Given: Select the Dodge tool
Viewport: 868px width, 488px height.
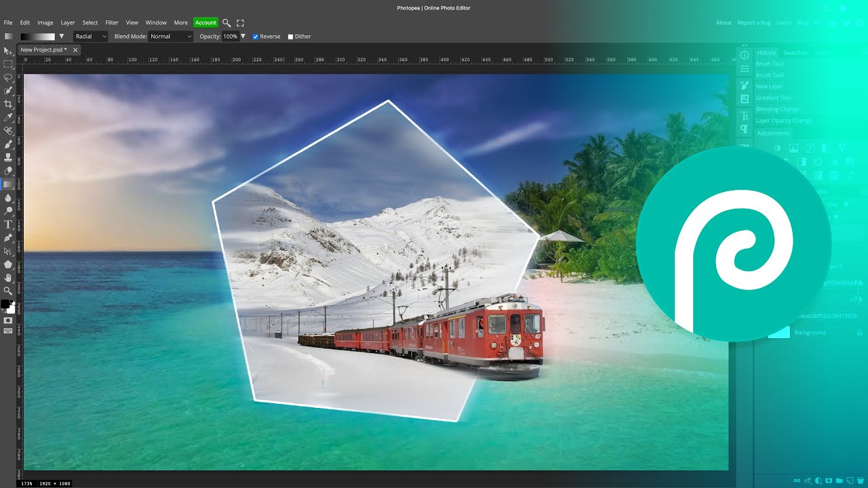Looking at the screenshot, I should 8,211.
